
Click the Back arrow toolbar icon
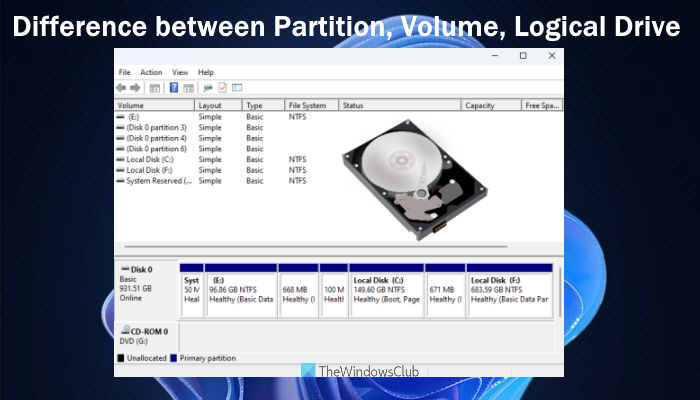point(121,88)
